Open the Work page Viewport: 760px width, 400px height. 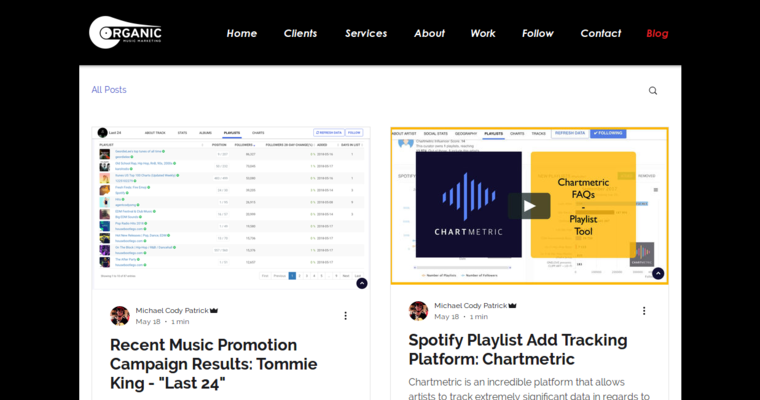tap(483, 33)
